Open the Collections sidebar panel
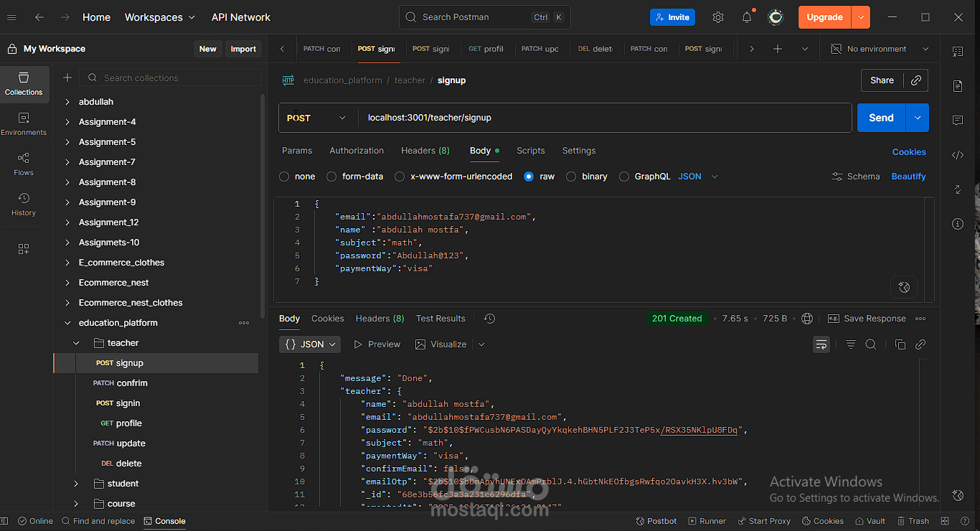The height and width of the screenshot is (531, 980). pyautogui.click(x=24, y=85)
